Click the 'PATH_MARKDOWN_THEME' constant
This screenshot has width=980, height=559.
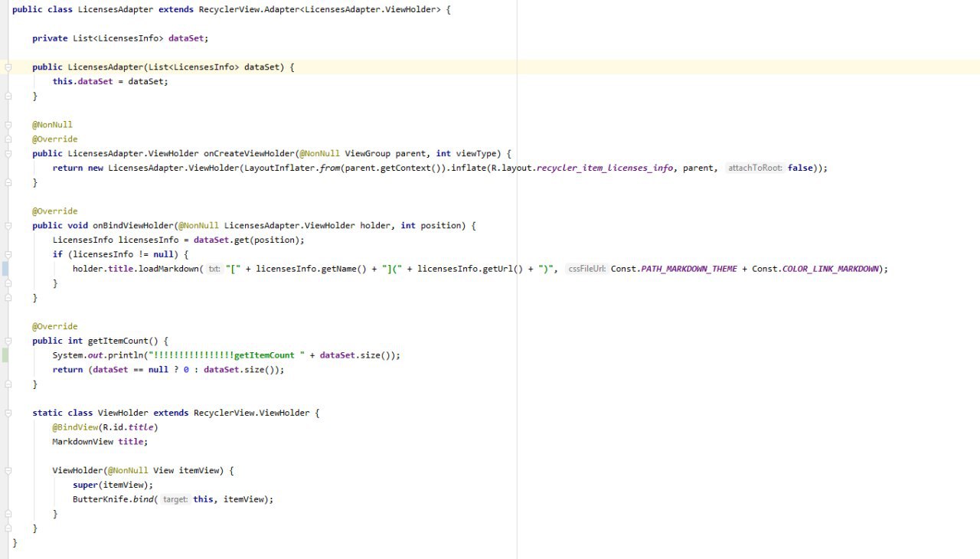(689, 269)
